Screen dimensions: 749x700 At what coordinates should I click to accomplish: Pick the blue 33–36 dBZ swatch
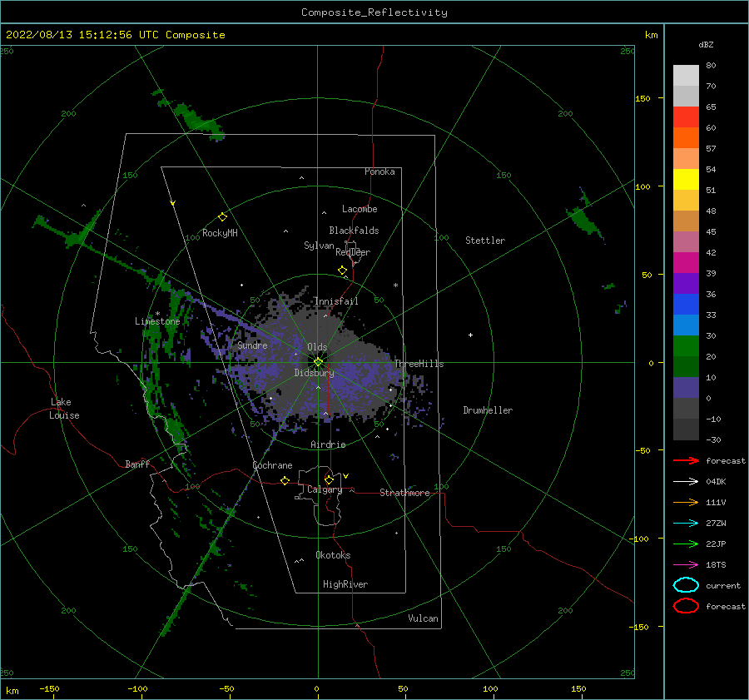[686, 305]
